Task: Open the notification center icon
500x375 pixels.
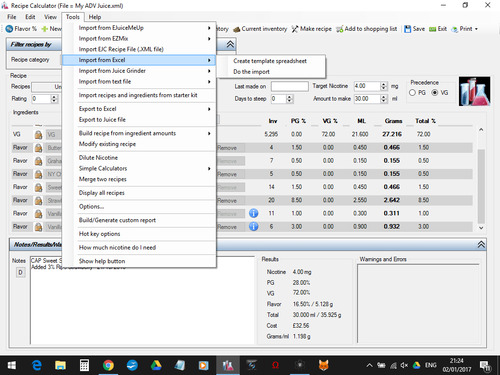Action: point(485,366)
